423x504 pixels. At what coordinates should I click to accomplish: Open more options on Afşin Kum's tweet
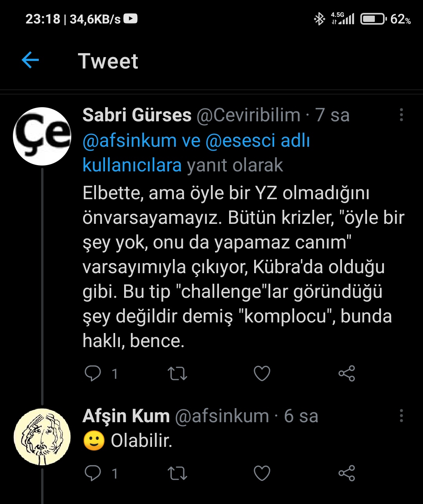click(x=401, y=416)
